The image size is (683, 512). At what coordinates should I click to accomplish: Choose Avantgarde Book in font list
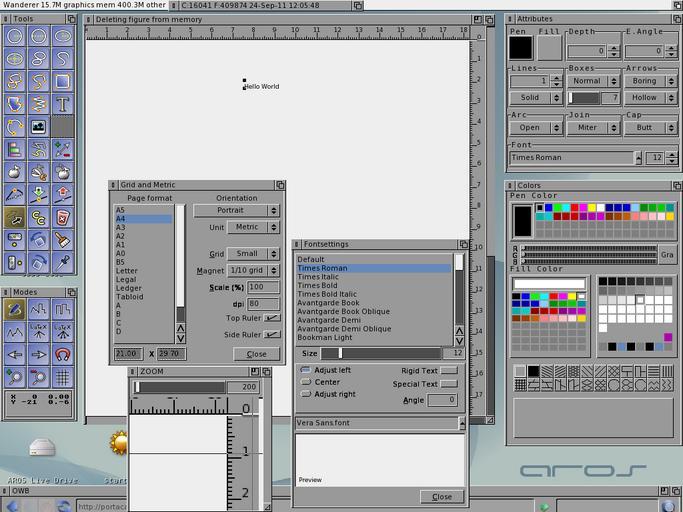point(328,303)
